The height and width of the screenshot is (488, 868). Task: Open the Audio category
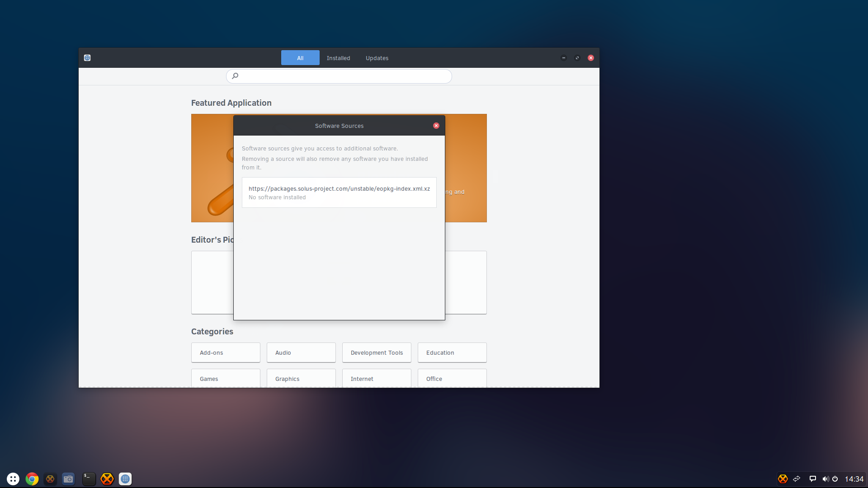click(301, 352)
